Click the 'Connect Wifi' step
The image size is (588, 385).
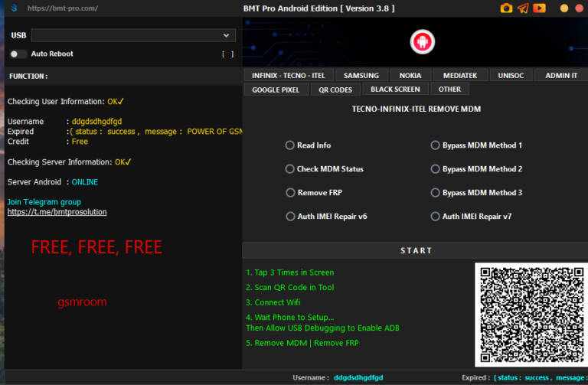pos(273,302)
